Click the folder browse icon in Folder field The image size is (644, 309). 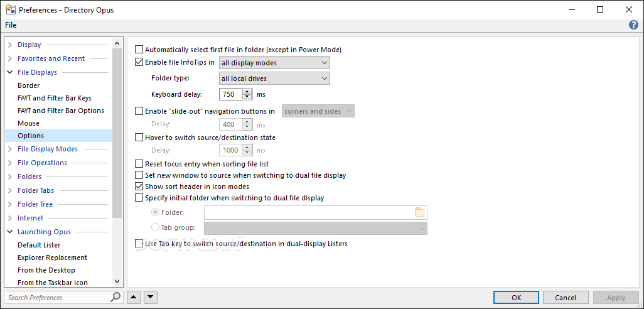tap(419, 212)
